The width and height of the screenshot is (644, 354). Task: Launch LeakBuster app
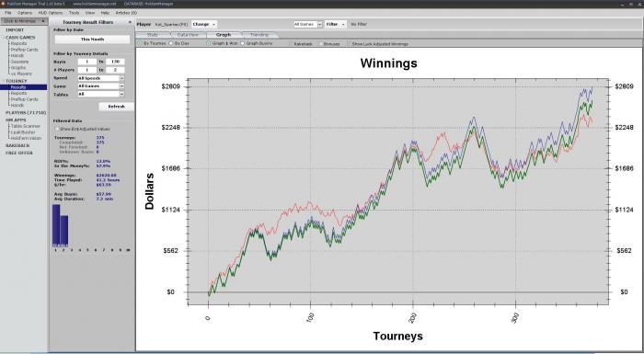[23, 132]
